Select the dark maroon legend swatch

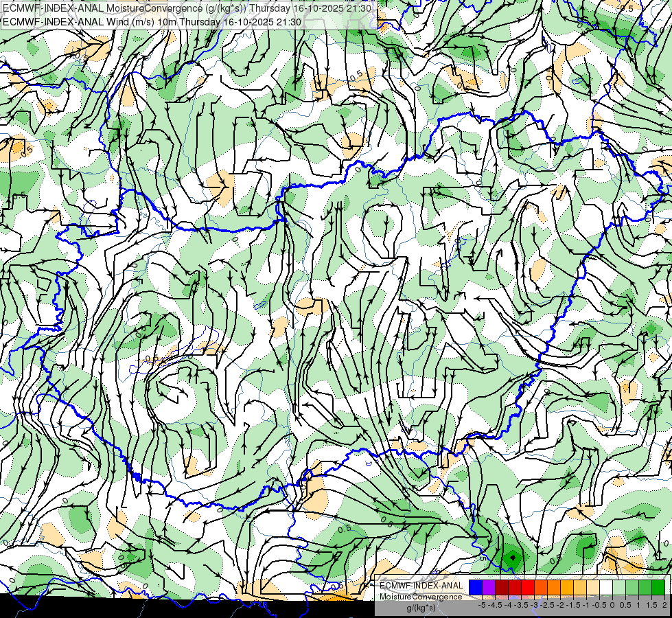click(502, 587)
